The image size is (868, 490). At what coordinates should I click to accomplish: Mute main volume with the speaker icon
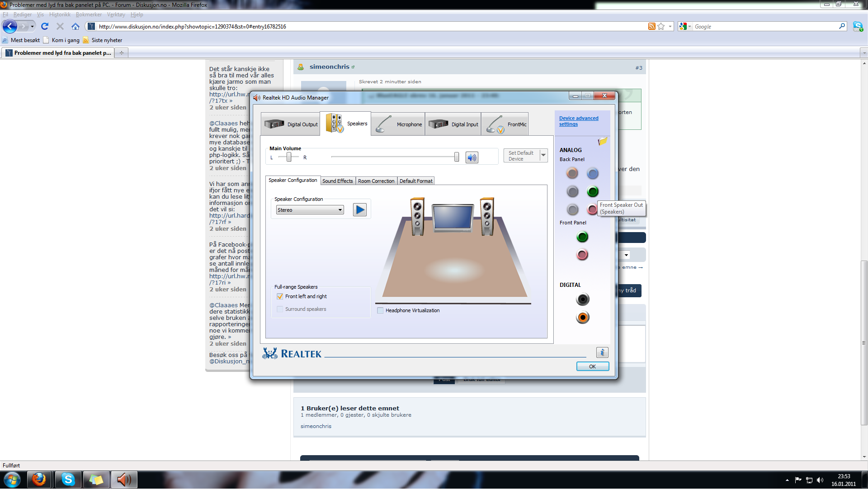click(472, 157)
